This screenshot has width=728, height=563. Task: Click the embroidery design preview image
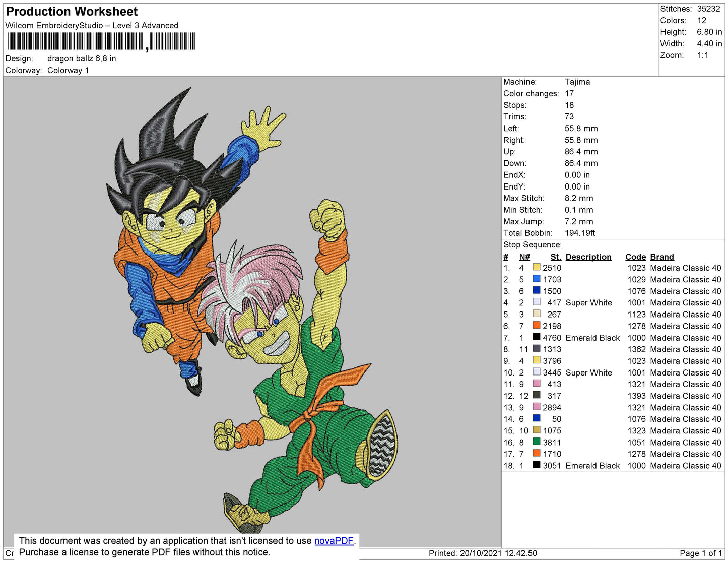pyautogui.click(x=252, y=312)
